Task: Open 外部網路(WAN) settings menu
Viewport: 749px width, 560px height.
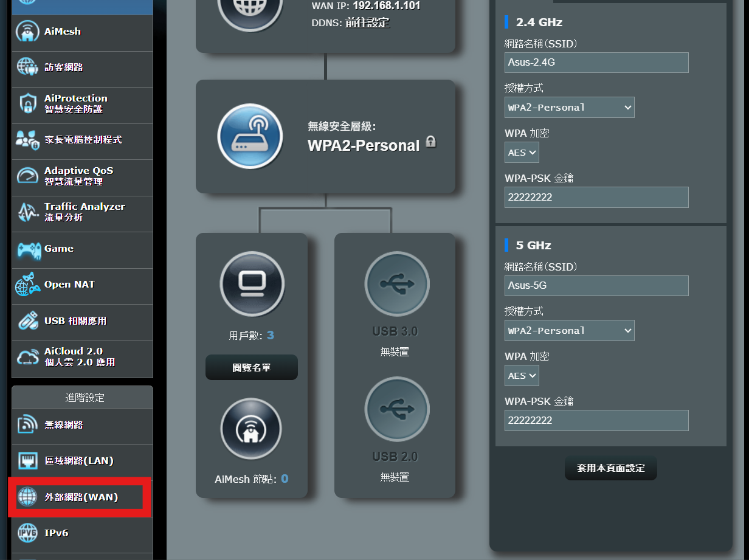Action: tap(81, 497)
